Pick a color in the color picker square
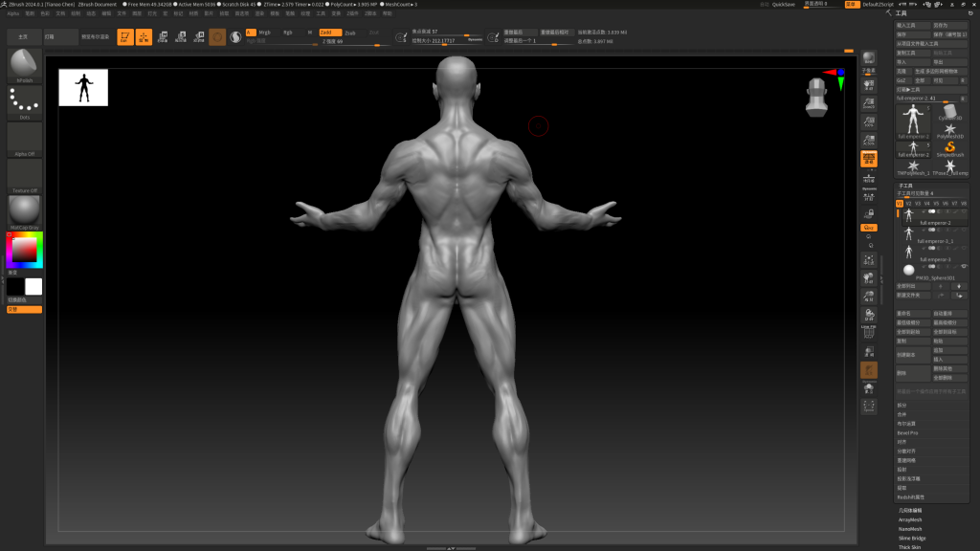Screen dimensions: 980x551 pos(25,251)
